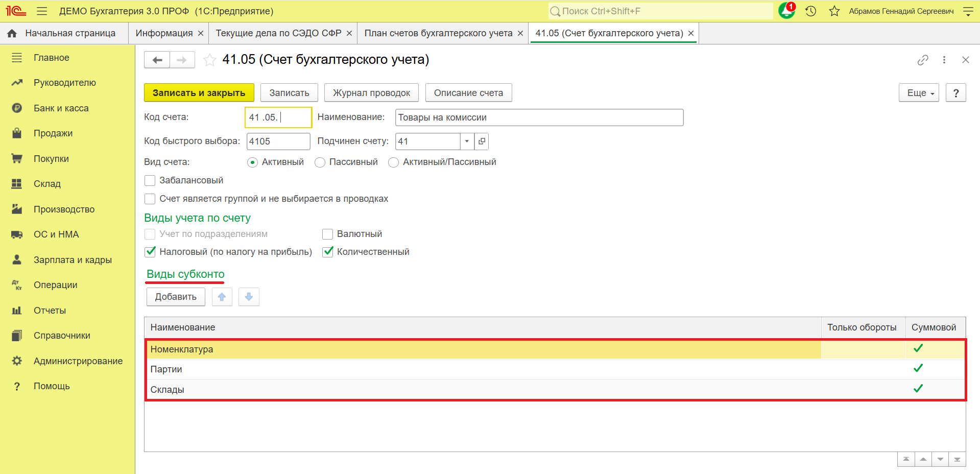Go back with left arrow button
The height and width of the screenshot is (474, 980).
point(157,60)
